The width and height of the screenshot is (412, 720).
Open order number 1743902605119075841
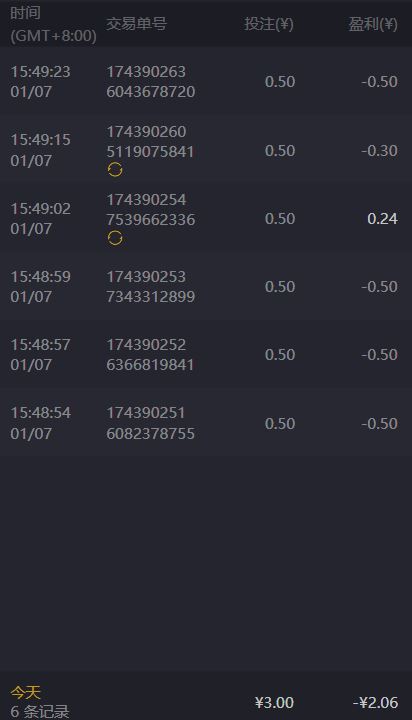pos(150,141)
